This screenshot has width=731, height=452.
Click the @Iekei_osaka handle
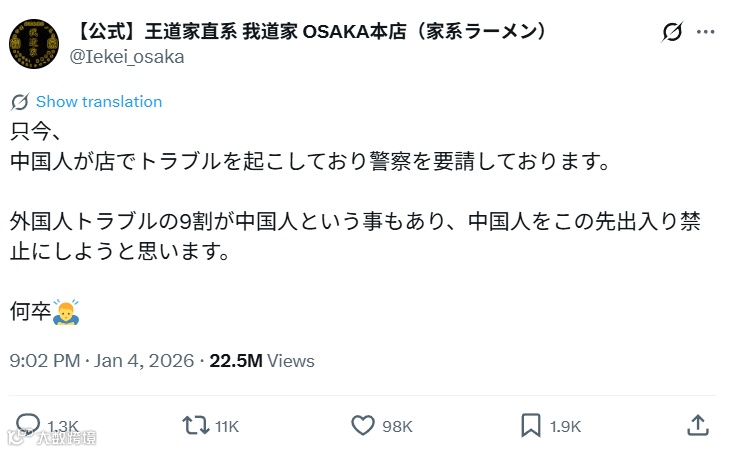[x=126, y=56]
